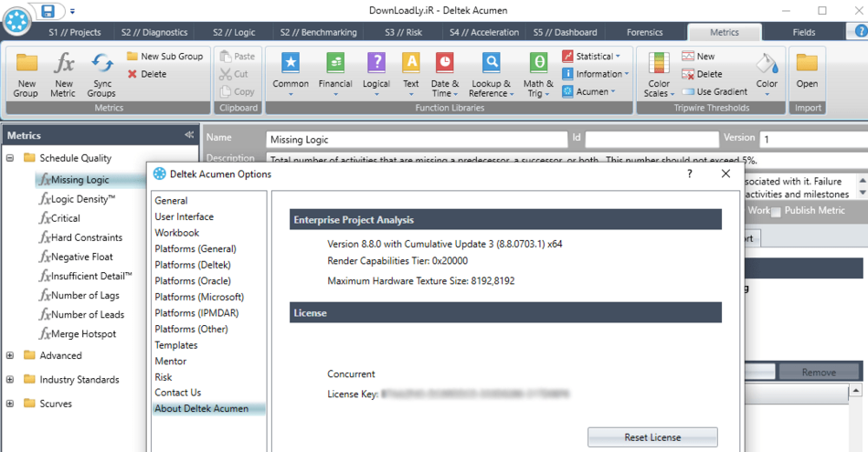
Task: Click the help icon at ribbon right
Action: tap(862, 32)
